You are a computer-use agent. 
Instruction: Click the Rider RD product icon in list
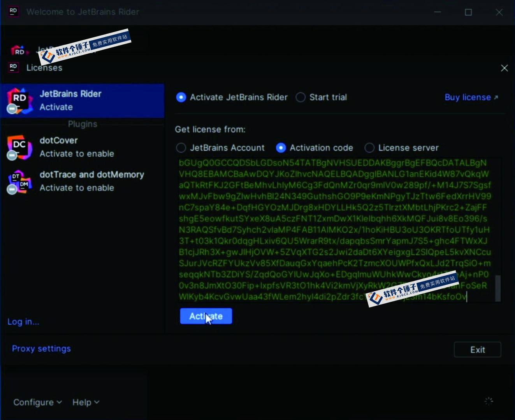tap(19, 101)
